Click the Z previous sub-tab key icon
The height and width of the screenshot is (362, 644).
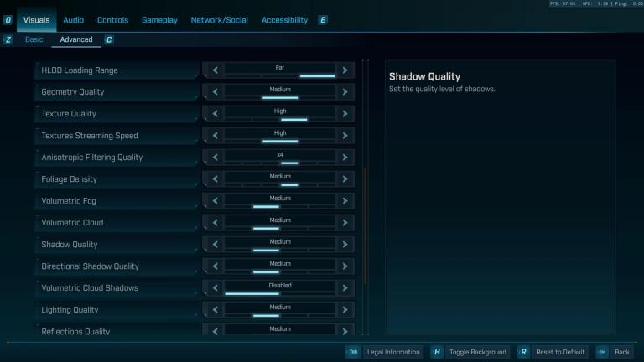pos(8,40)
